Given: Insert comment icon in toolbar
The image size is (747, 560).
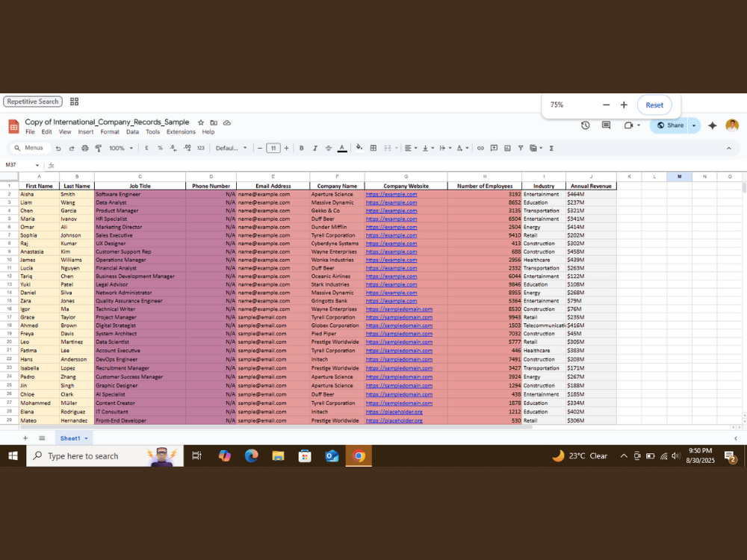Looking at the screenshot, I should coord(494,148).
